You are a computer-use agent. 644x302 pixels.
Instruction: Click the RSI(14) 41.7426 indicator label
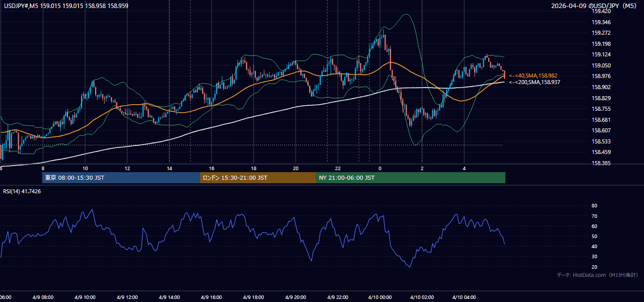point(22,191)
